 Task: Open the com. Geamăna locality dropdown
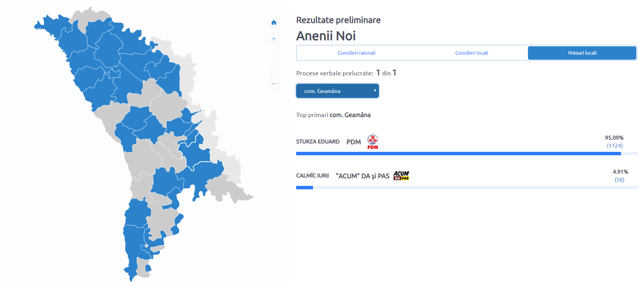tap(338, 91)
